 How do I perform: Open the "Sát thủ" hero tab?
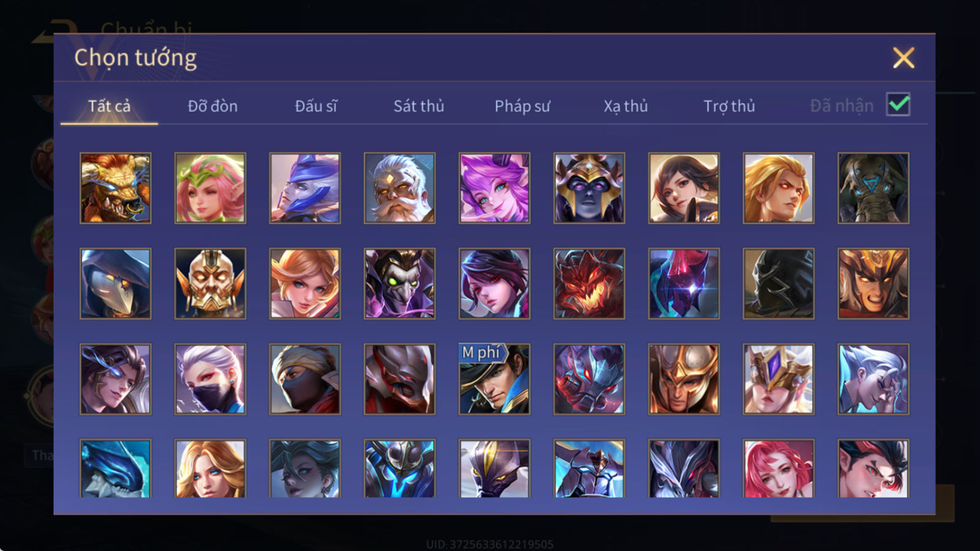click(x=418, y=106)
